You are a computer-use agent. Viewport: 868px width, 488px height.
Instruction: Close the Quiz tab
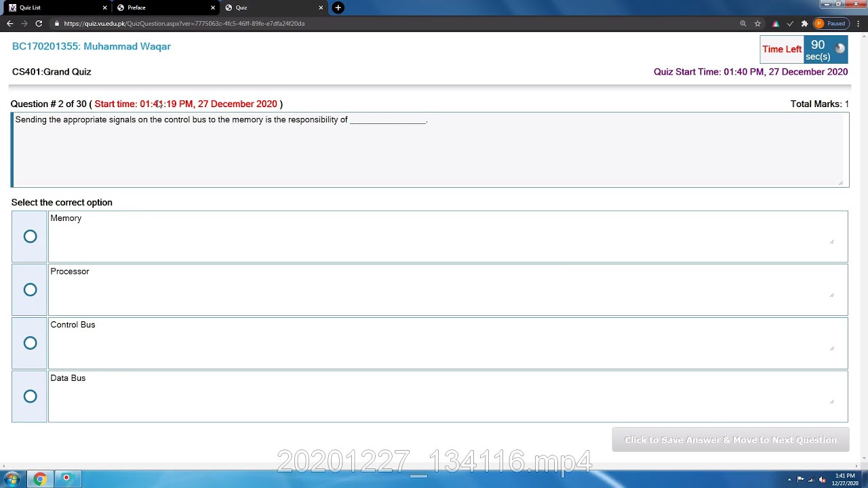(321, 7)
